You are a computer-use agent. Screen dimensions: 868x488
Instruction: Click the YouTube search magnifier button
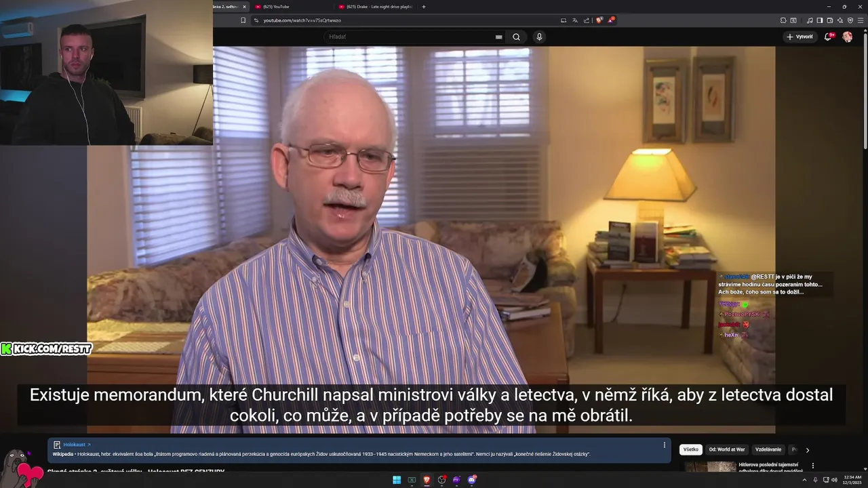point(516,37)
